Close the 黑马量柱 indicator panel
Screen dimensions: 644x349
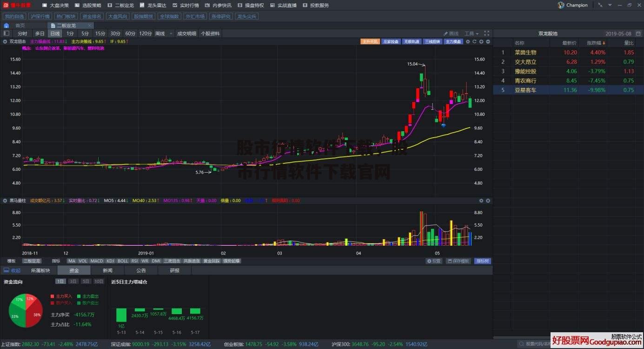click(488, 201)
